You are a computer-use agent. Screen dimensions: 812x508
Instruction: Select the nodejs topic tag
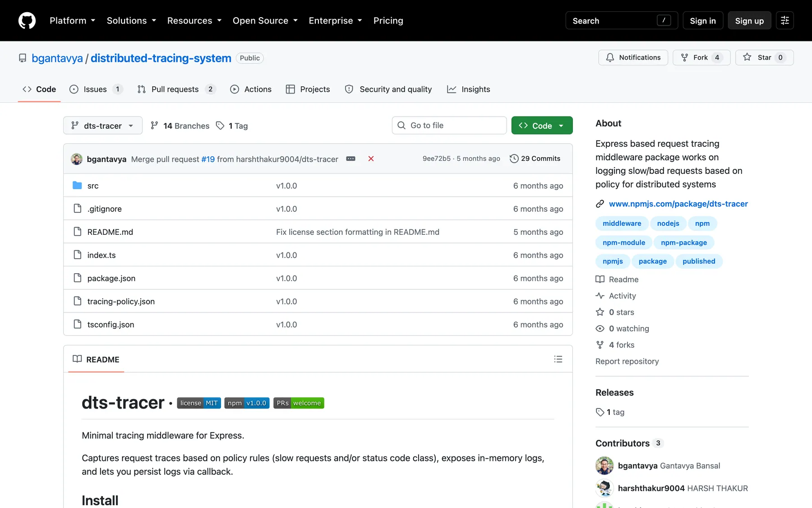pyautogui.click(x=668, y=224)
